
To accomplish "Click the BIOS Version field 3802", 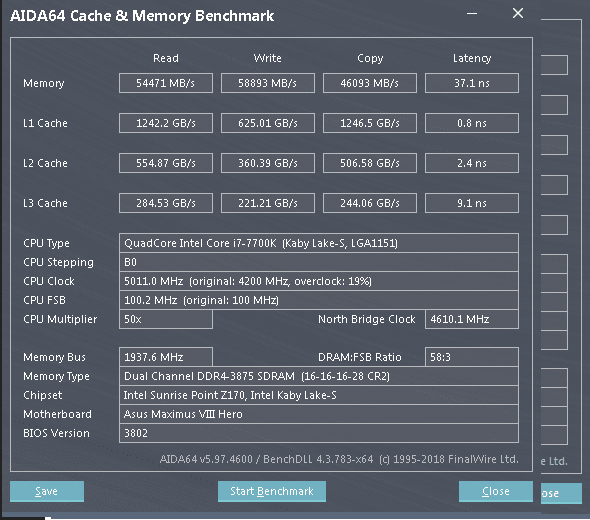I will pyautogui.click(x=319, y=433).
